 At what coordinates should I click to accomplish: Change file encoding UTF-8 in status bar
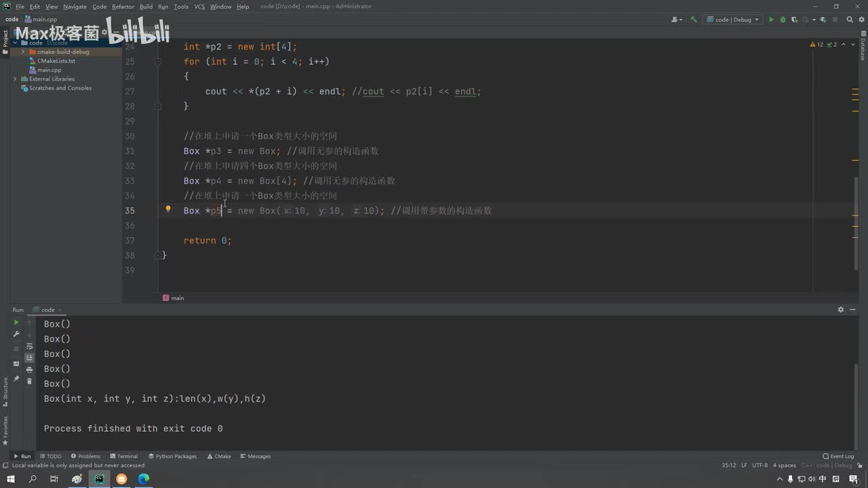pyautogui.click(x=760, y=466)
